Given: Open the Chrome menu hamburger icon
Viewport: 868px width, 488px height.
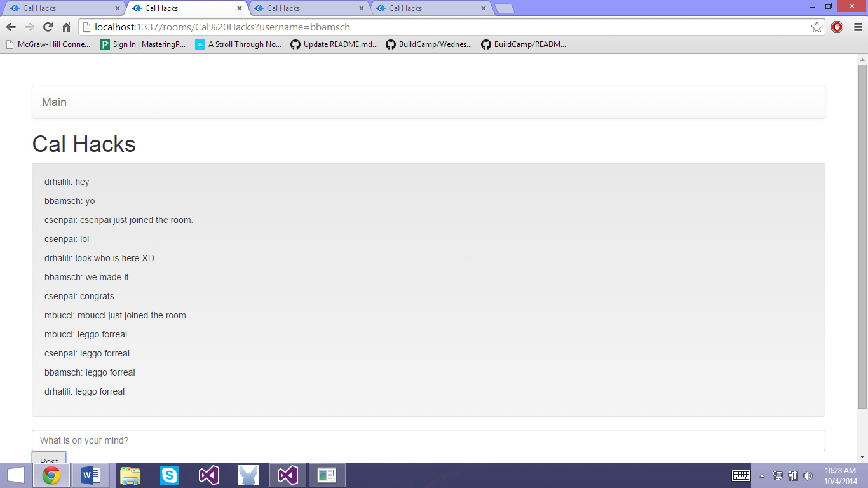Looking at the screenshot, I should click(858, 27).
